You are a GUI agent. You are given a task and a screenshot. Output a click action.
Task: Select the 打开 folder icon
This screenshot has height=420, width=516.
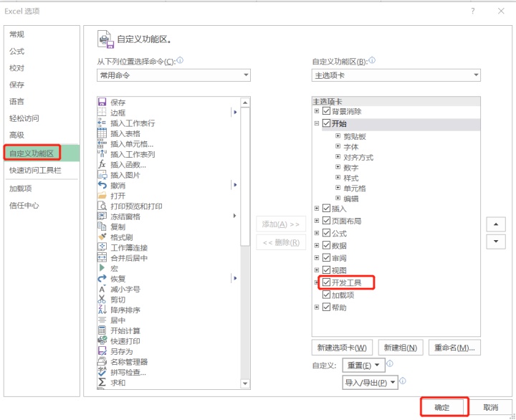click(102, 196)
